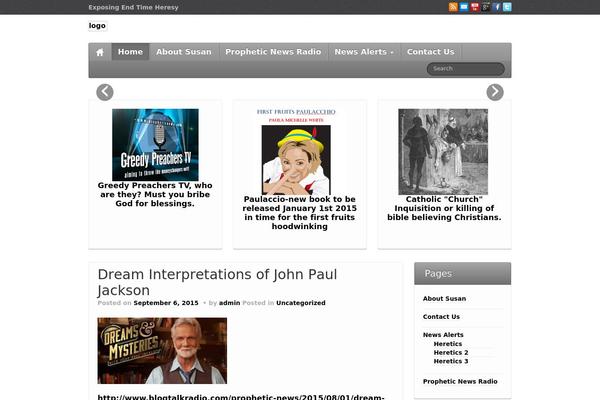Open Dreams & Mysteries post image
Image resolution: width=600 pixels, height=400 pixels.
point(162,351)
